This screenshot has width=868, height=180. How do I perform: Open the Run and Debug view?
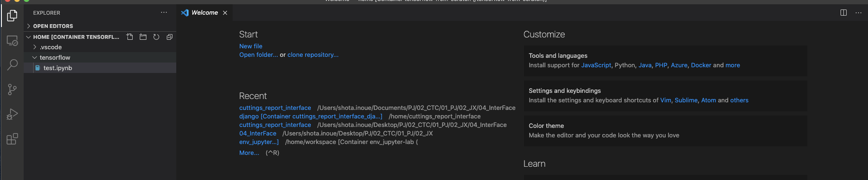tap(12, 114)
